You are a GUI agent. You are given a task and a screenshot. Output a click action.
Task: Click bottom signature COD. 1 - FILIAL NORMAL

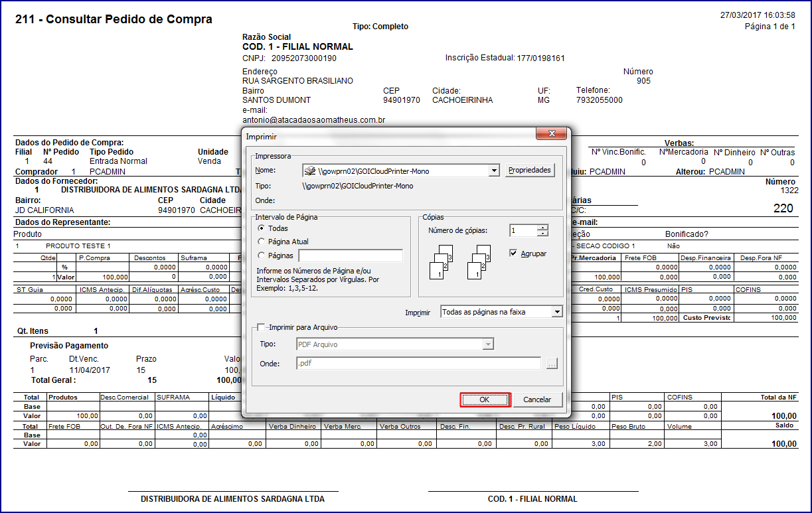click(532, 499)
